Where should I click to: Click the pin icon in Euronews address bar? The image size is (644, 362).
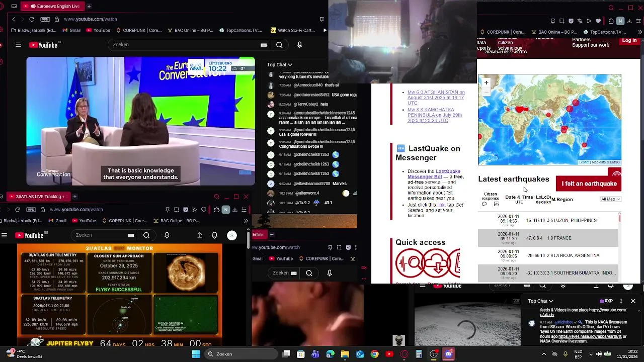pyautogui.click(x=321, y=19)
